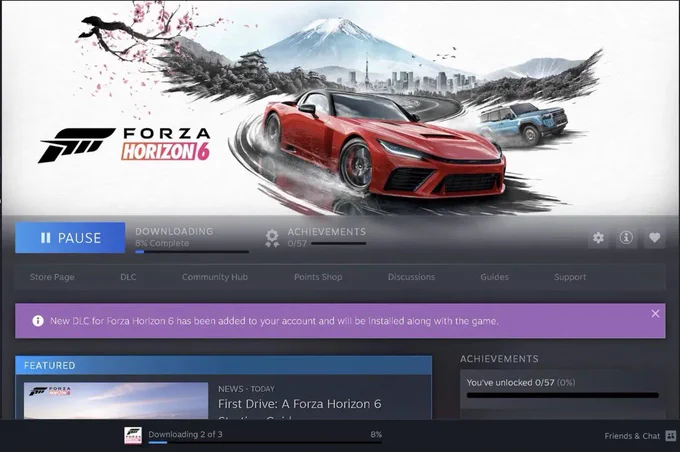
Task: Open the Store Page tab
Action: pos(52,277)
